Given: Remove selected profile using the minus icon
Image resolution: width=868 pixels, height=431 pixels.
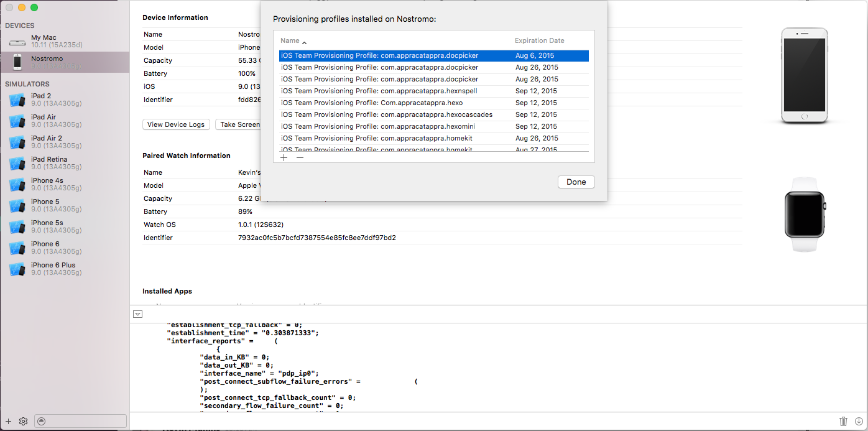Looking at the screenshot, I should point(300,158).
